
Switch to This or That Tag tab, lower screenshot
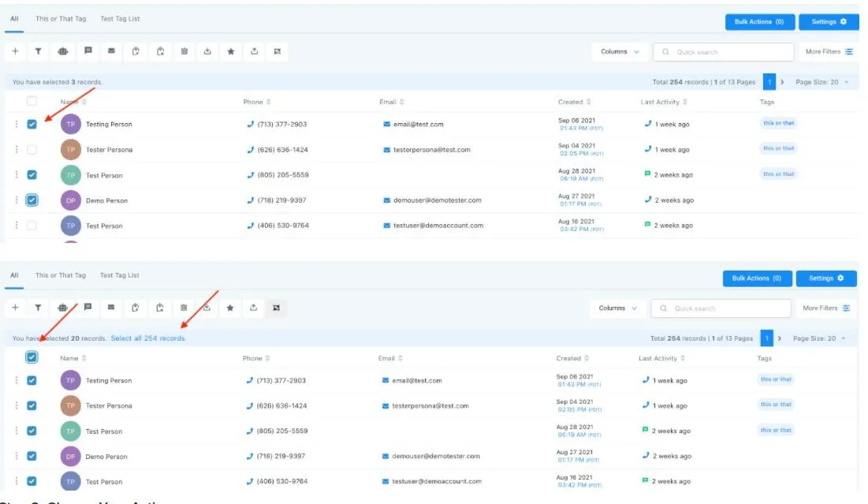tap(61, 275)
